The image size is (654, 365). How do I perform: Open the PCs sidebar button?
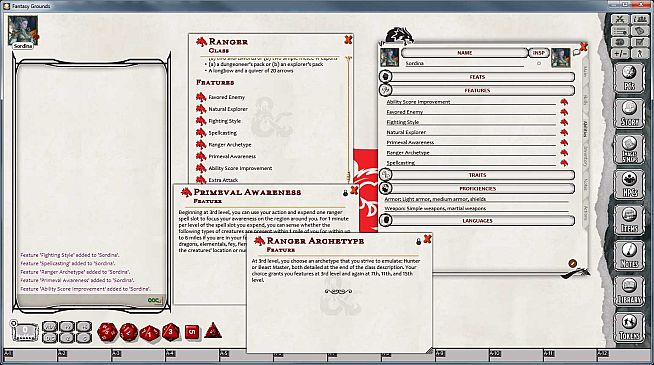[x=629, y=78]
